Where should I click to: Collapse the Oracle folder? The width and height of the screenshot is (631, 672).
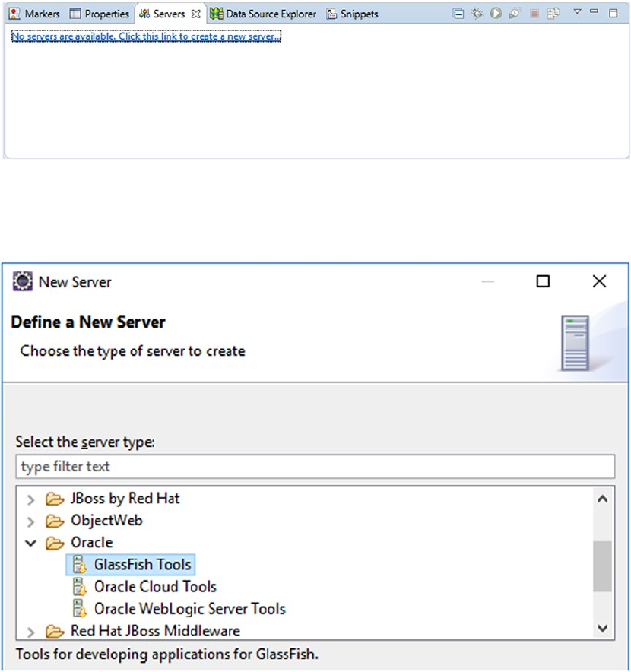click(30, 544)
